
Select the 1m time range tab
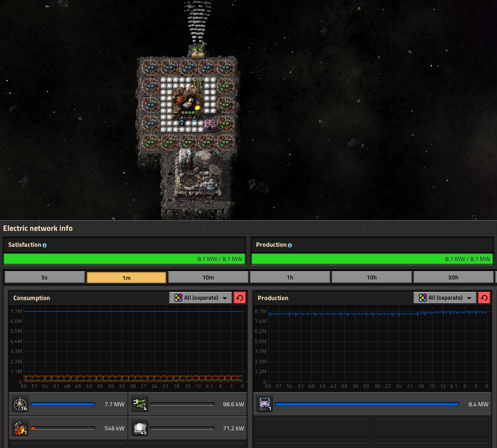tap(127, 278)
